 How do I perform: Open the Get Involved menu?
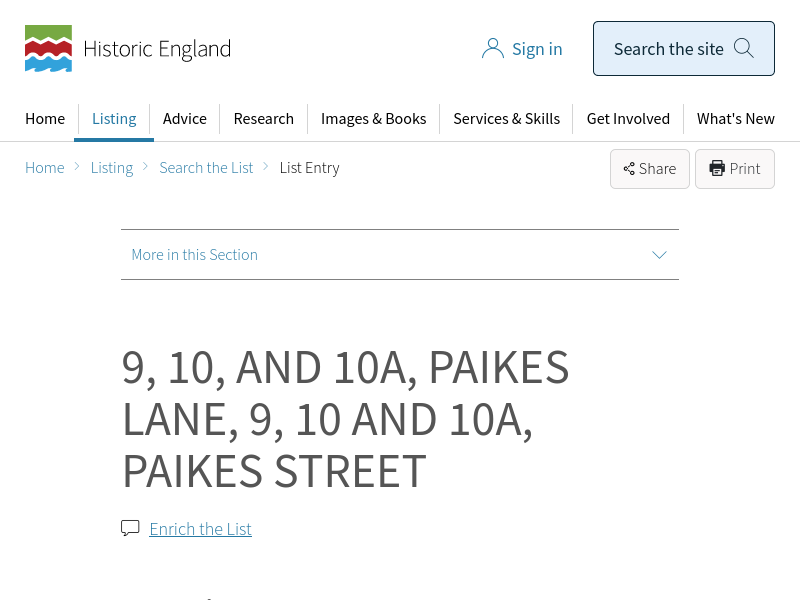[628, 118]
